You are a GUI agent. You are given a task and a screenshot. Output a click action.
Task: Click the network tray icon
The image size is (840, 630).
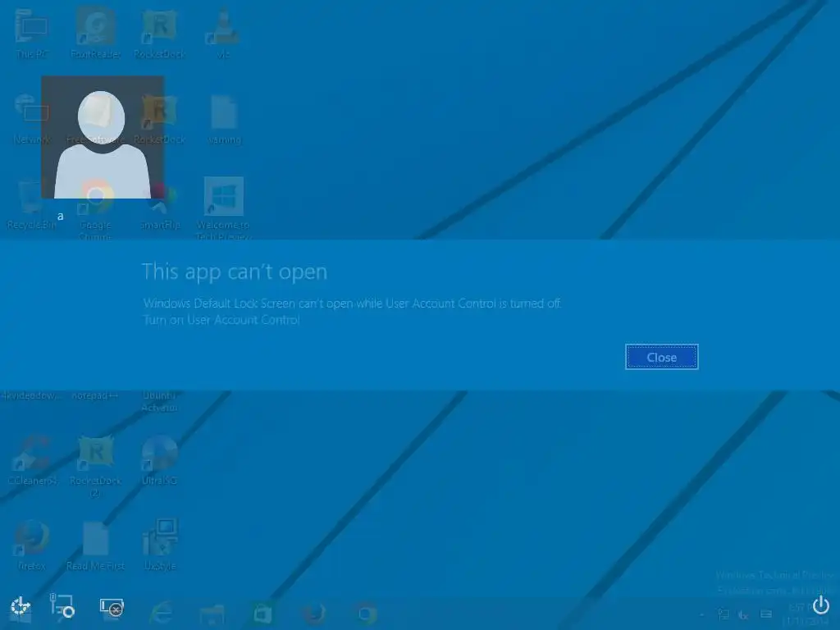[724, 614]
